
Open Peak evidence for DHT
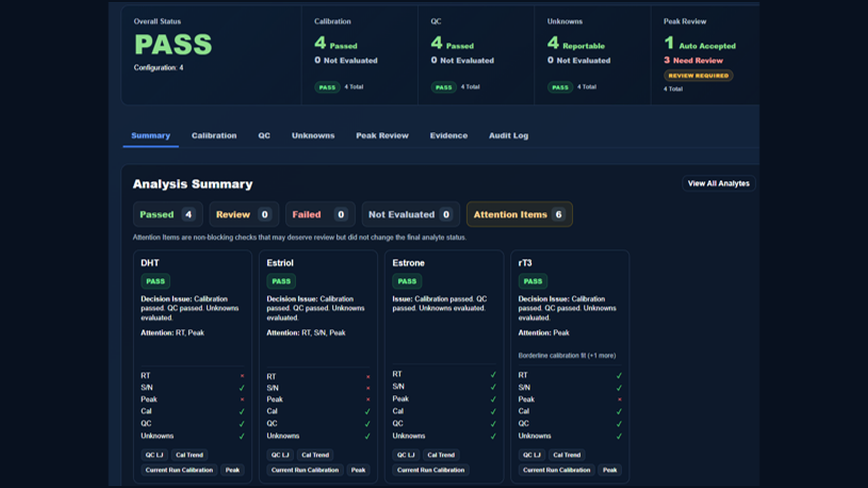point(232,470)
